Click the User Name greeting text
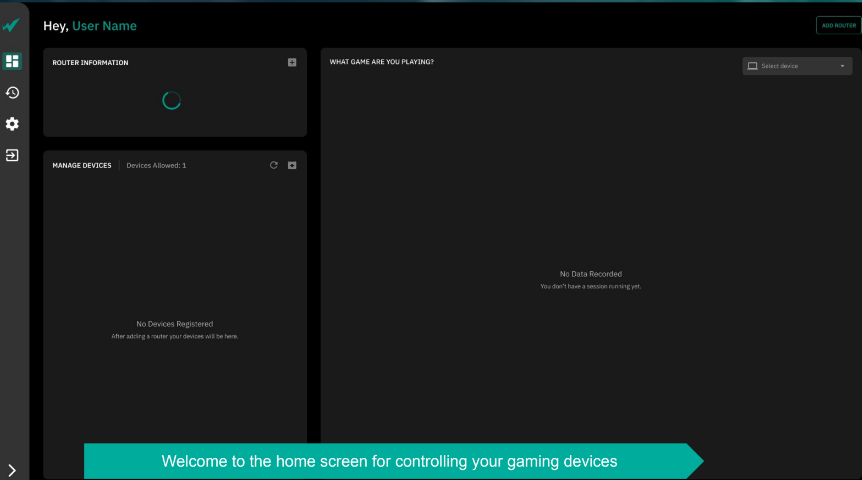 pyautogui.click(x=104, y=26)
